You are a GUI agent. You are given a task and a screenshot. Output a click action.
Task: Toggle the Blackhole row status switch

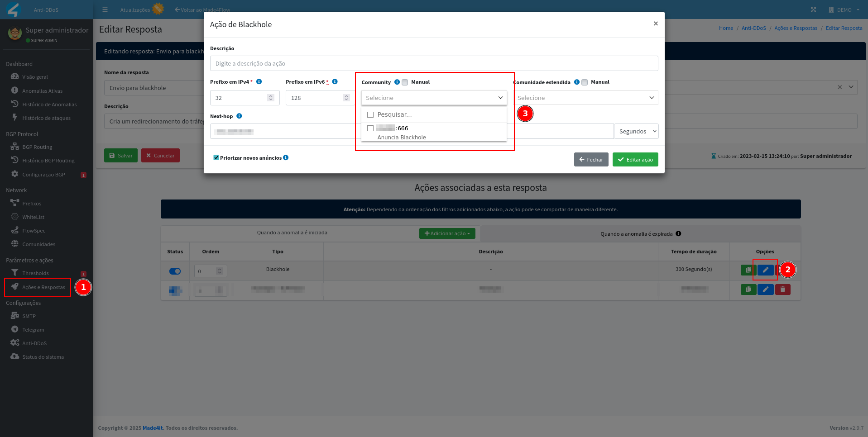[175, 271]
